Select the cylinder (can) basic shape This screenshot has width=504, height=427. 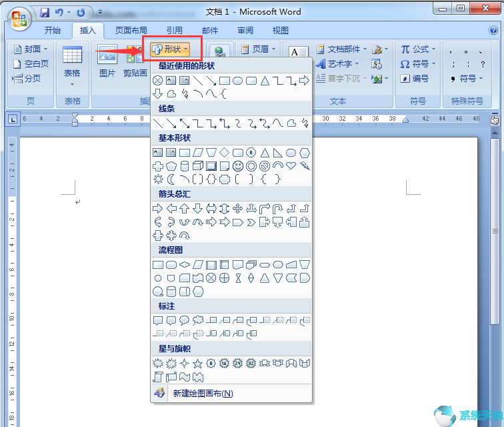pos(185,166)
